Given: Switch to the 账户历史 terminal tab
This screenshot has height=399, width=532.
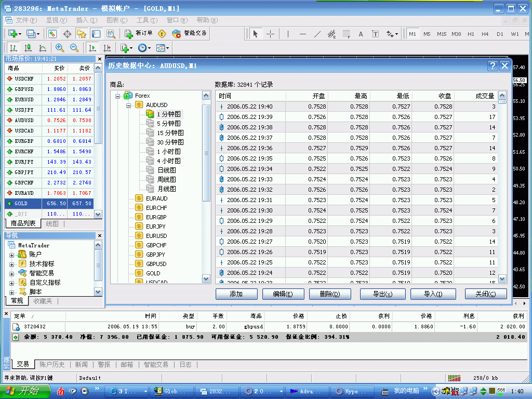Looking at the screenshot, I should 52,364.
